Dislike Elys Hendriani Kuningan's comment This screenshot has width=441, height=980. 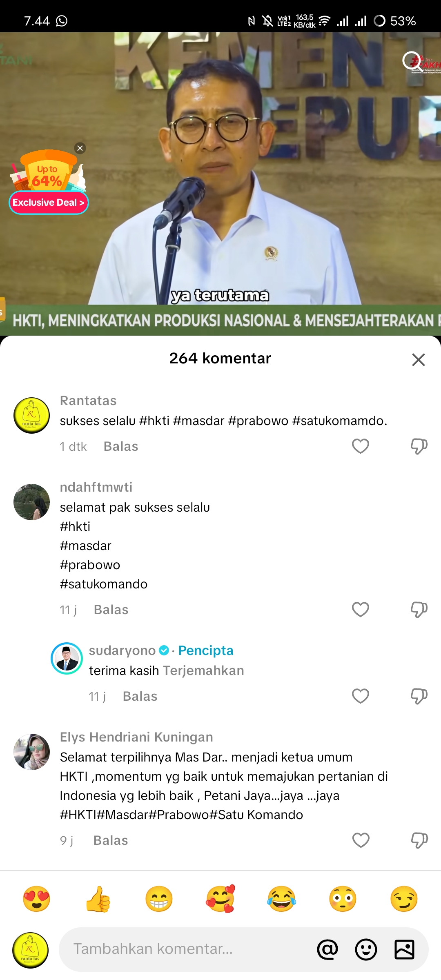tap(419, 840)
